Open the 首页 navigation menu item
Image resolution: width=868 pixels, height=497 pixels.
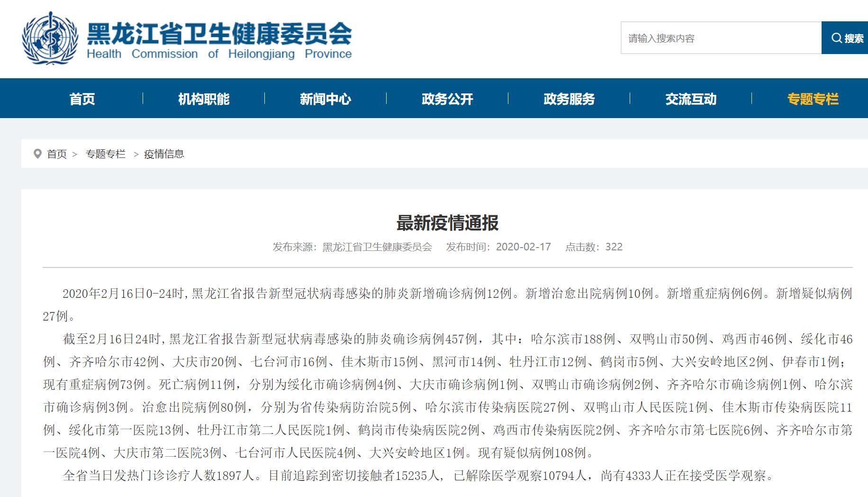[x=82, y=99]
